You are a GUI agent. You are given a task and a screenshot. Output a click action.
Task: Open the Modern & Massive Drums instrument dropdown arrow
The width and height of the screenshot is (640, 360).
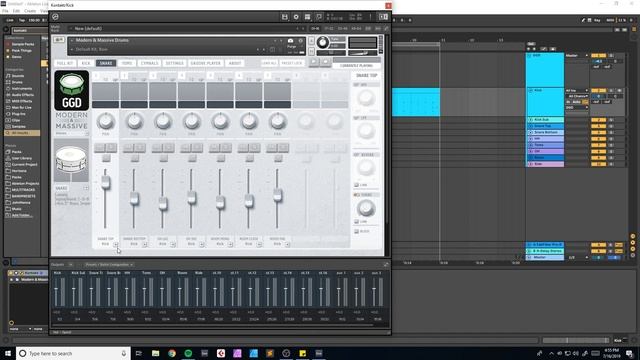tap(72, 40)
